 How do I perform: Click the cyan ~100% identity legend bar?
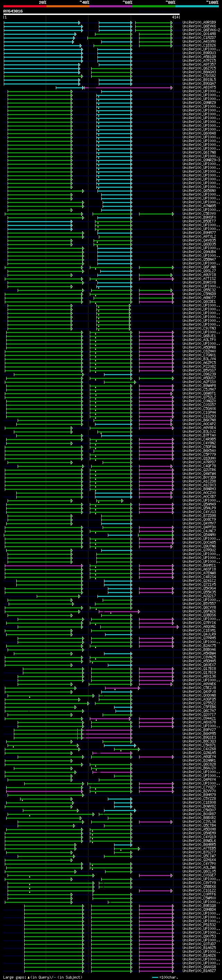197,6
